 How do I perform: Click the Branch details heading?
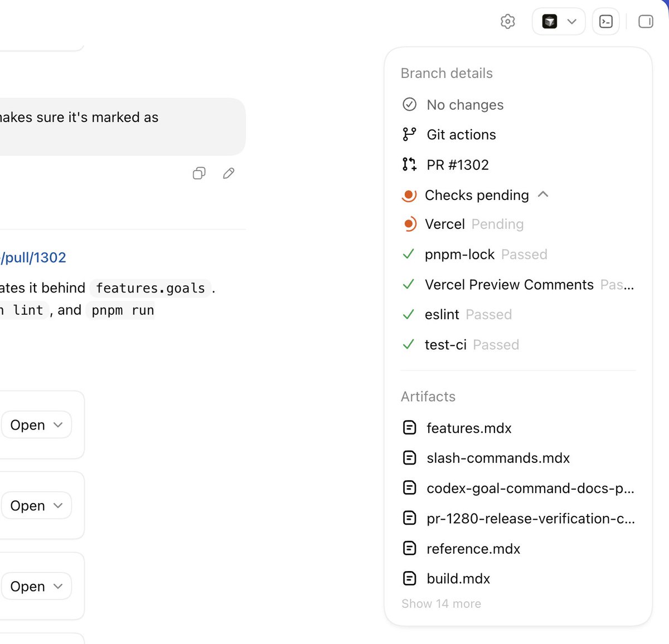447,73
